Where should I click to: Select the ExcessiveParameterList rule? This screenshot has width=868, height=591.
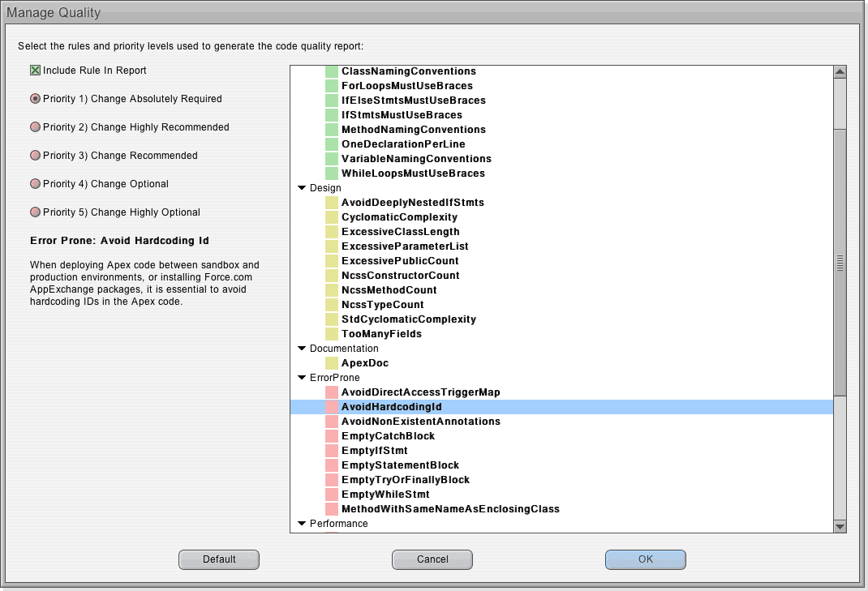(x=405, y=246)
